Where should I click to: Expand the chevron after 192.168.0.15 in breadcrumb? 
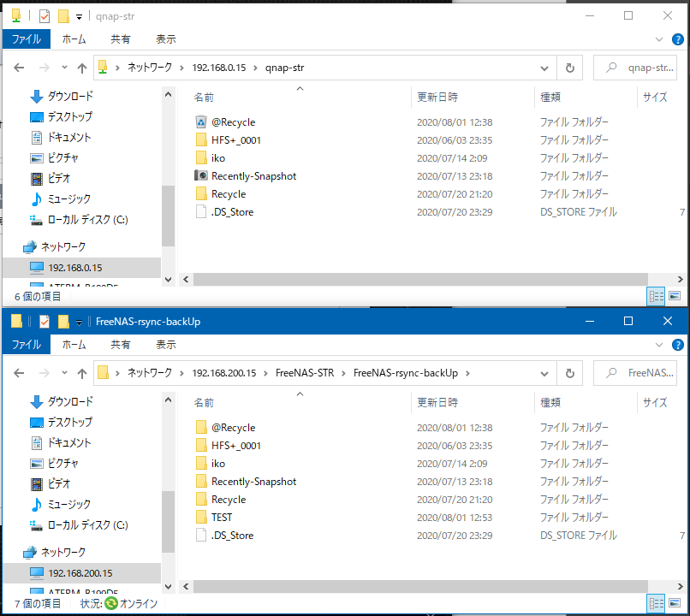pos(255,68)
